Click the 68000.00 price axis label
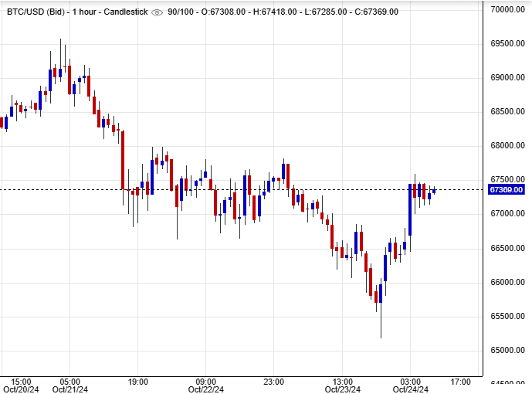Viewport: 532px width, 394px height. [x=507, y=145]
